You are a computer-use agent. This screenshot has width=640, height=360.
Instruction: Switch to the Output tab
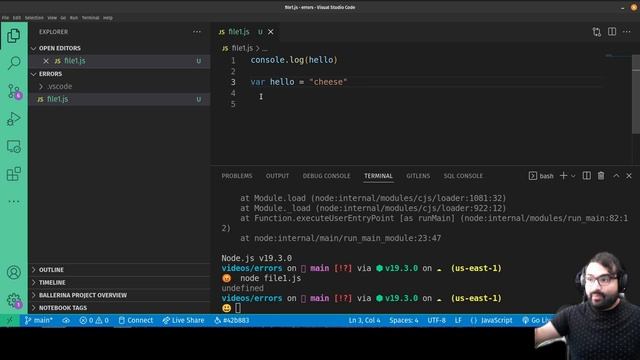pyautogui.click(x=277, y=176)
